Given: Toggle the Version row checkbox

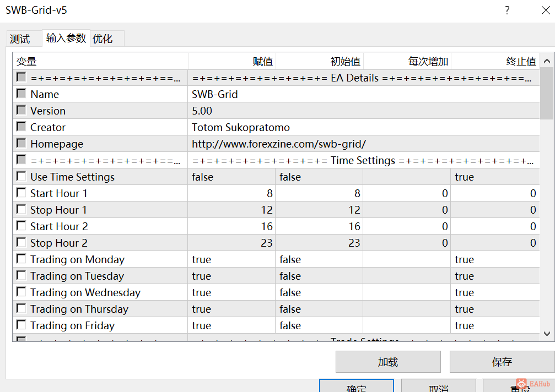Looking at the screenshot, I should click(21, 110).
